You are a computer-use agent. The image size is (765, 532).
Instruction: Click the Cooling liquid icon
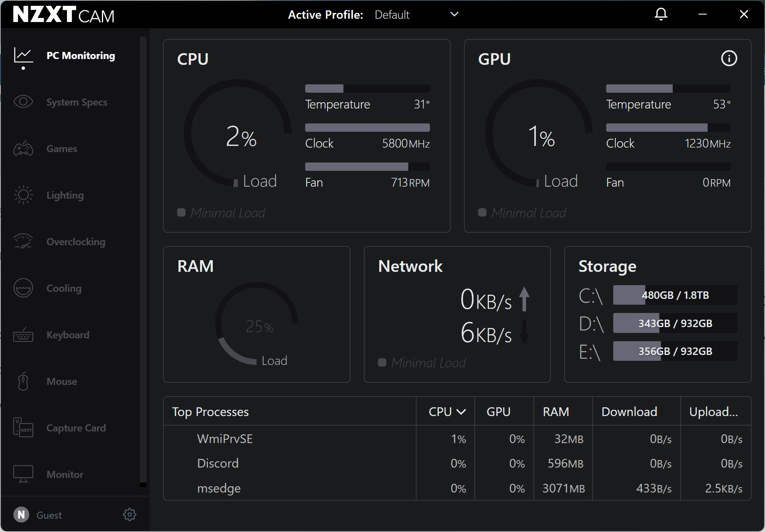coord(23,288)
